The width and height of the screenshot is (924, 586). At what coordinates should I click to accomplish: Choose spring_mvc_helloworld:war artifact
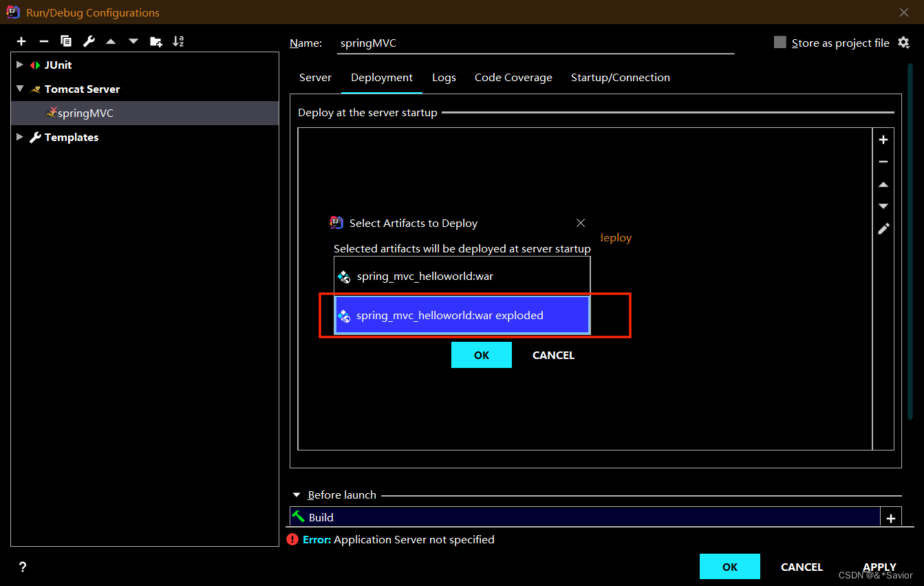pos(462,276)
